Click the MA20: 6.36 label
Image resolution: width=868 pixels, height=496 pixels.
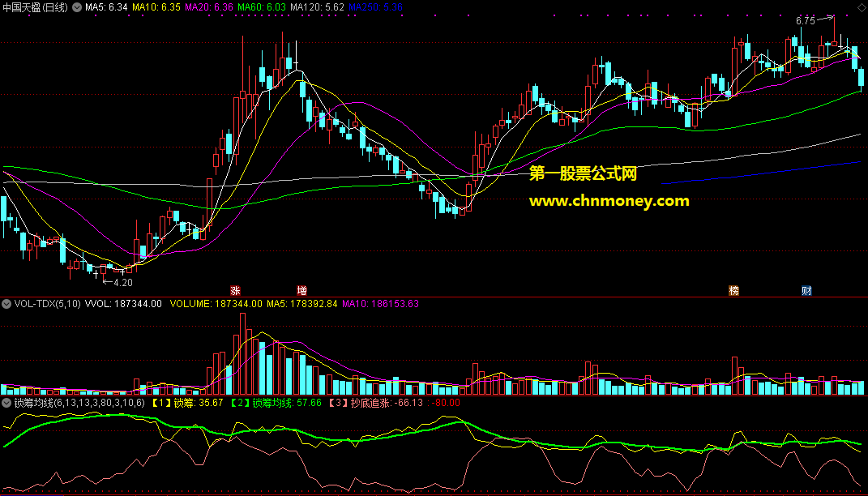pyautogui.click(x=209, y=7)
